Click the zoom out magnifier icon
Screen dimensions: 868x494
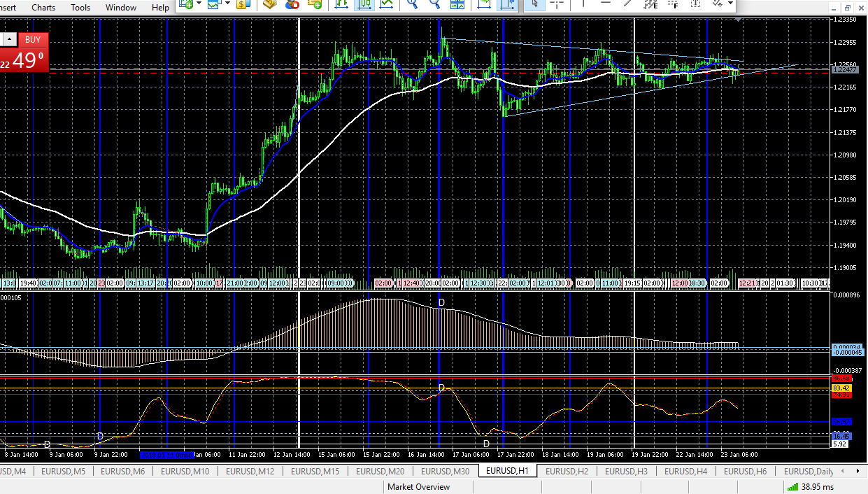pyautogui.click(x=435, y=3)
